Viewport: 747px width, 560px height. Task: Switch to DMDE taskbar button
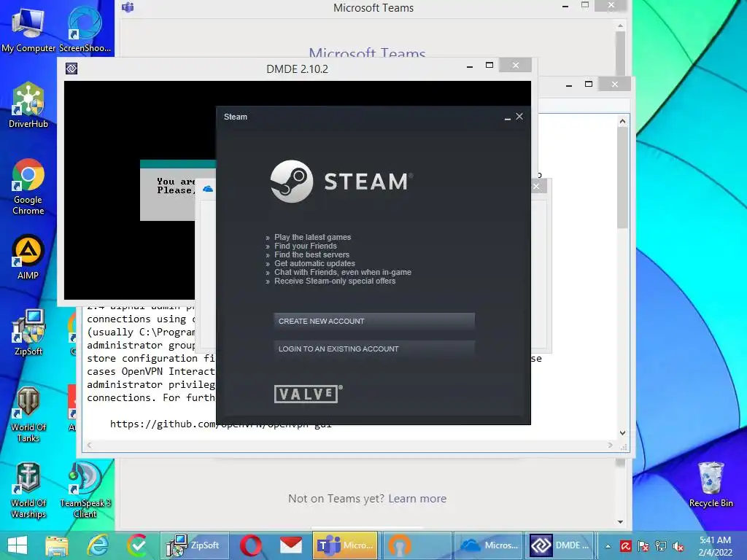tap(560, 545)
